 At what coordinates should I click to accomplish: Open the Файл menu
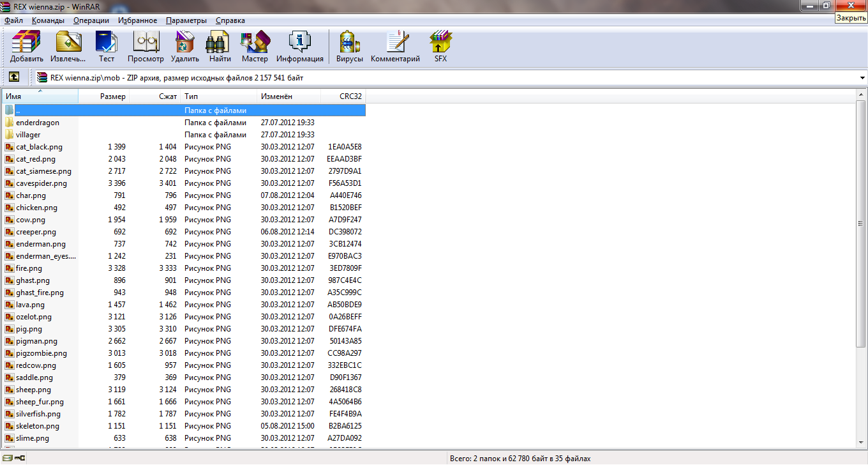coord(13,20)
